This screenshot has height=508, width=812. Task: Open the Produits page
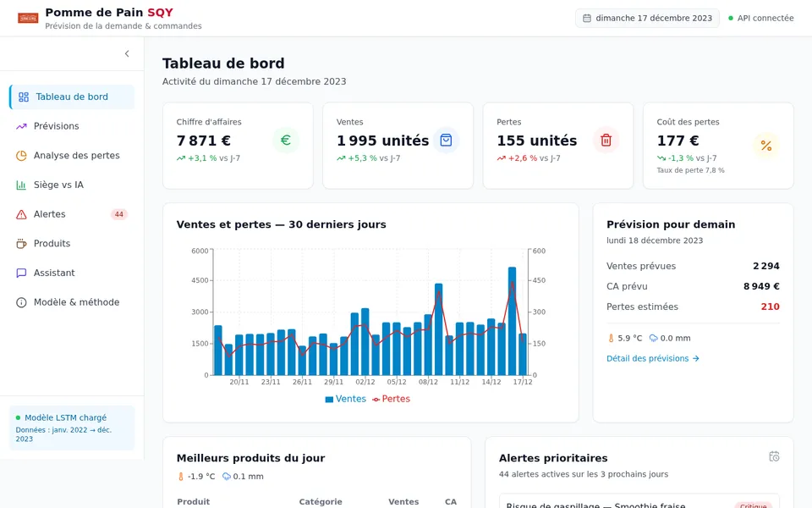click(72, 244)
